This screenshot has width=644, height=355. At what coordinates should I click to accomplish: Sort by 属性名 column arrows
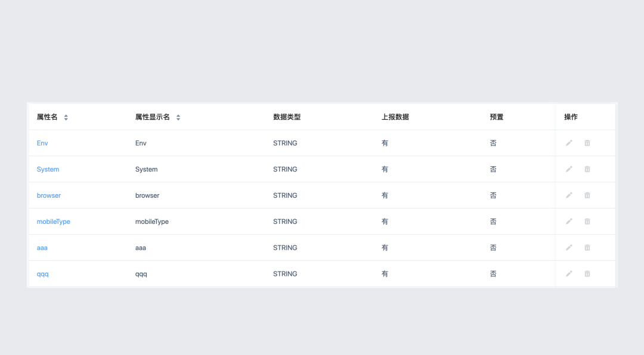[x=66, y=117]
